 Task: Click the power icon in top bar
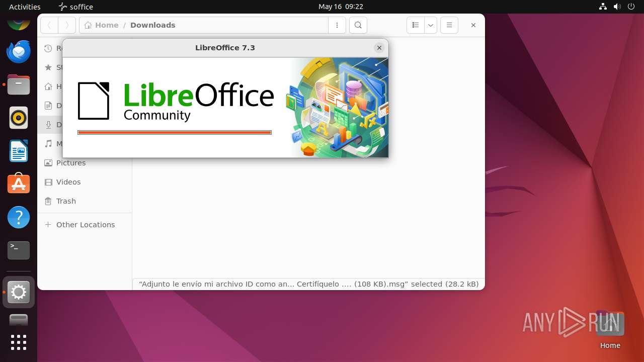(631, 7)
